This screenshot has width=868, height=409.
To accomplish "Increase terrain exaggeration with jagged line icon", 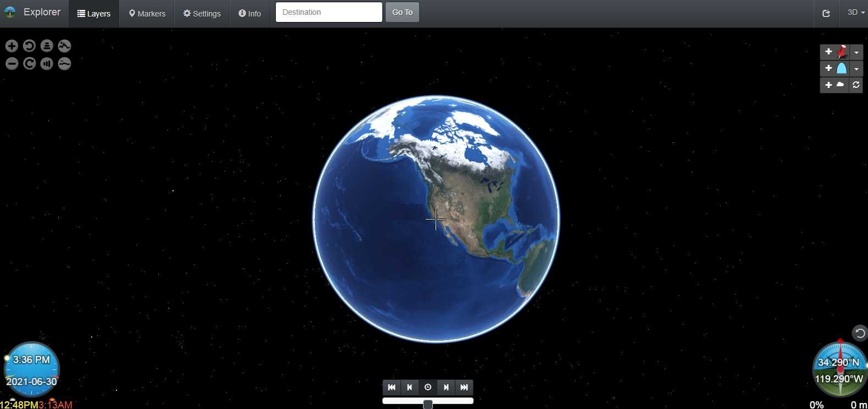I will 64,46.
